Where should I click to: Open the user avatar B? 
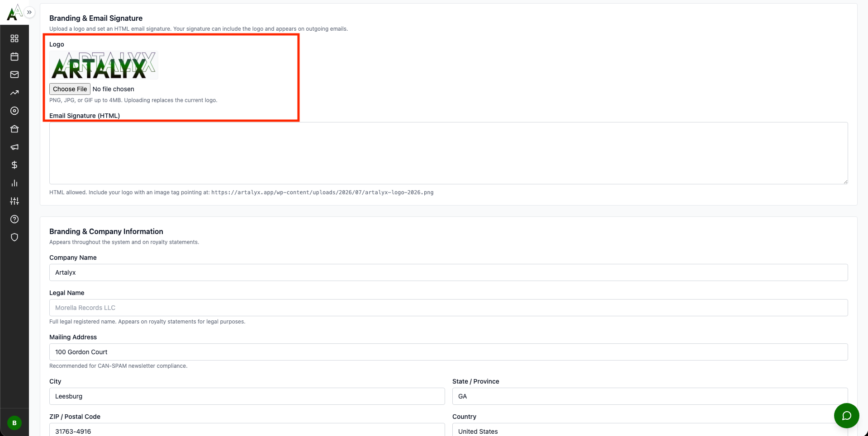(x=14, y=423)
